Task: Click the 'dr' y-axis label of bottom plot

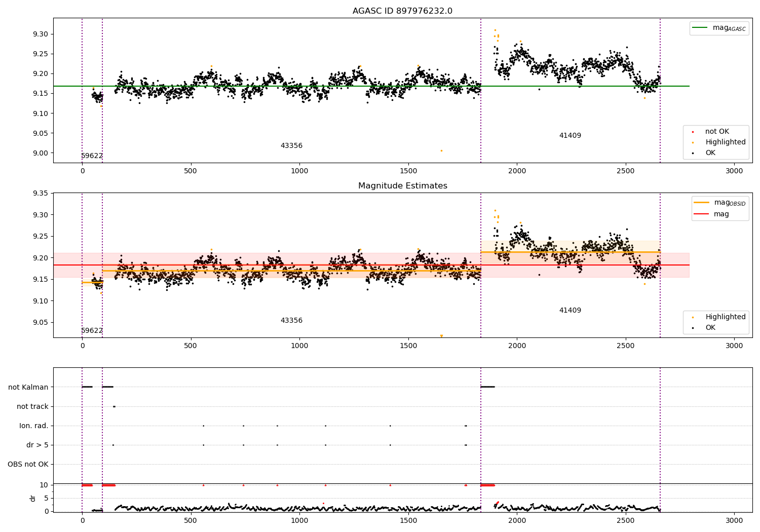Action: coord(33,498)
